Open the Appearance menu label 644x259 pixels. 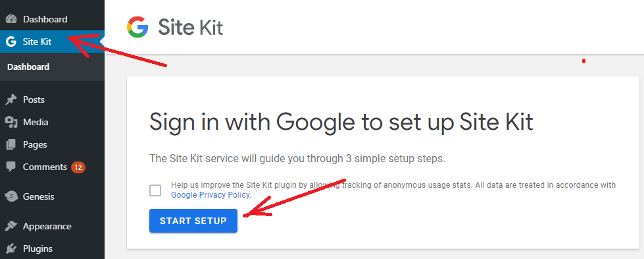click(47, 226)
